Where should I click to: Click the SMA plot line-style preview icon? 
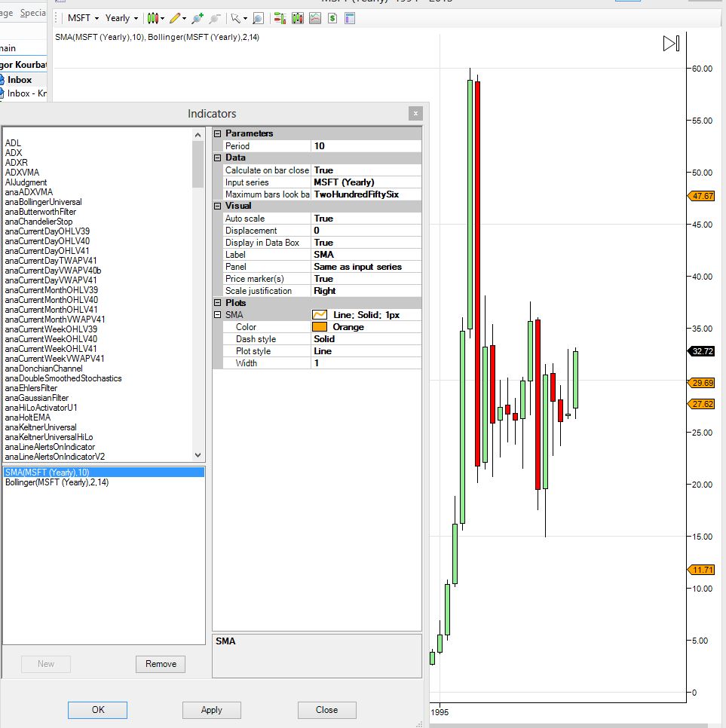coord(320,315)
